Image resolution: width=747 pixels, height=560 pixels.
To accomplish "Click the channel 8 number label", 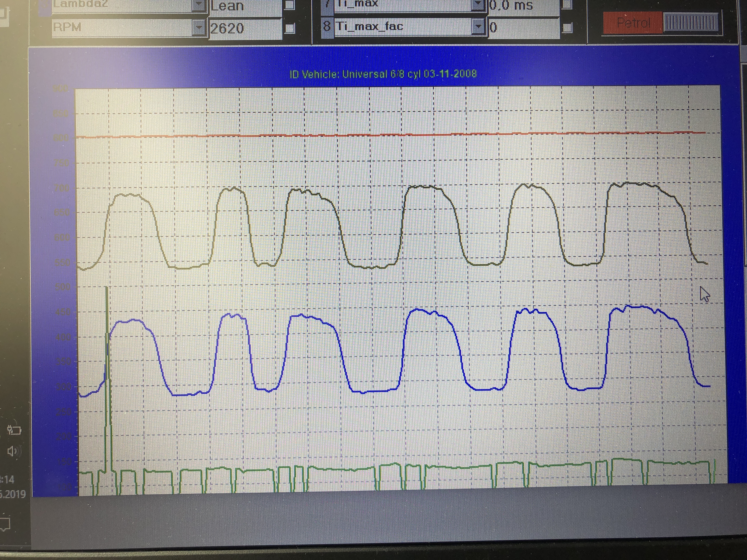I will pos(327,26).
